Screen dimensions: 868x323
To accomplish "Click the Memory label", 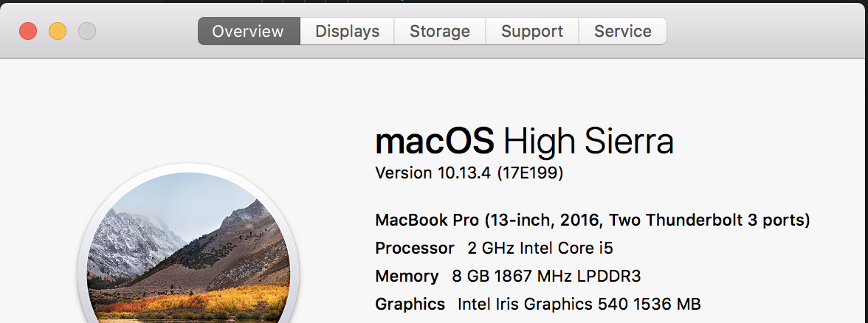I will (407, 276).
